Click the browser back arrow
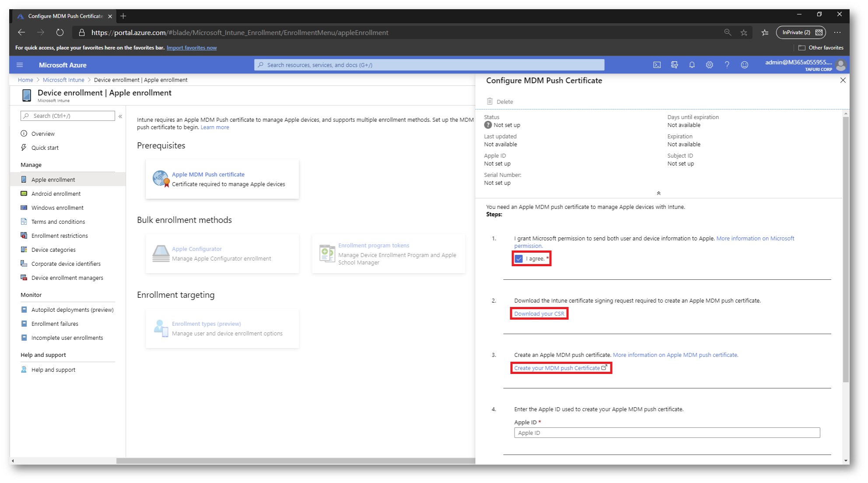 [21, 32]
